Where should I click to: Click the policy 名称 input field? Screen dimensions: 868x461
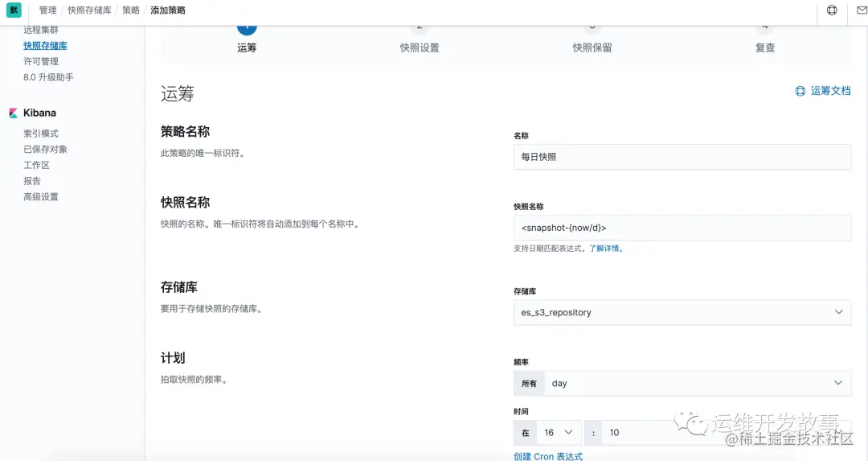[682, 157]
